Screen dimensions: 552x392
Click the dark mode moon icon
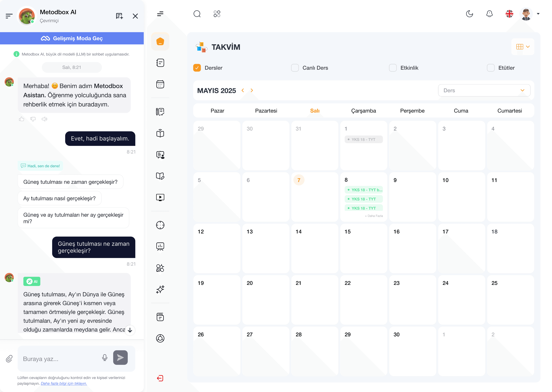click(469, 14)
